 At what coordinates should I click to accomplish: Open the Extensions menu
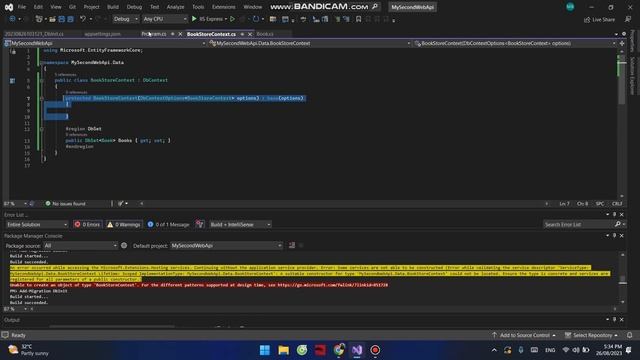(223, 7)
